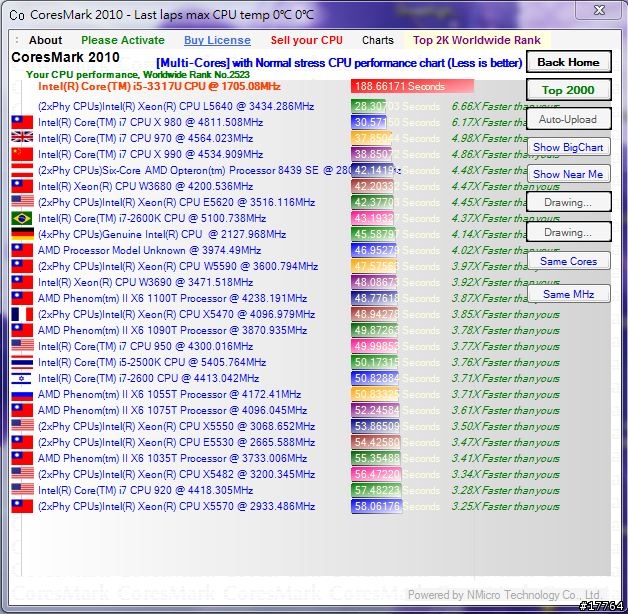Click the flag beside Phenom II X6 1035T

coord(22,459)
